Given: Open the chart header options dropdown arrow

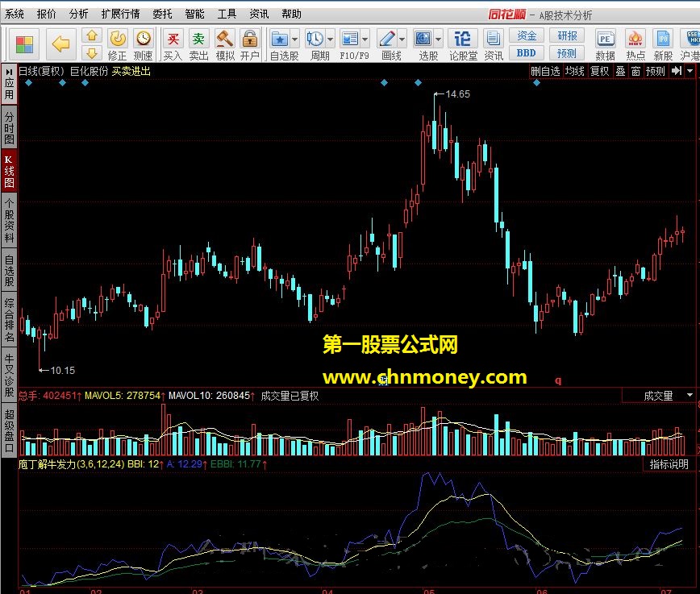Looking at the screenshot, I should tap(690, 70).
